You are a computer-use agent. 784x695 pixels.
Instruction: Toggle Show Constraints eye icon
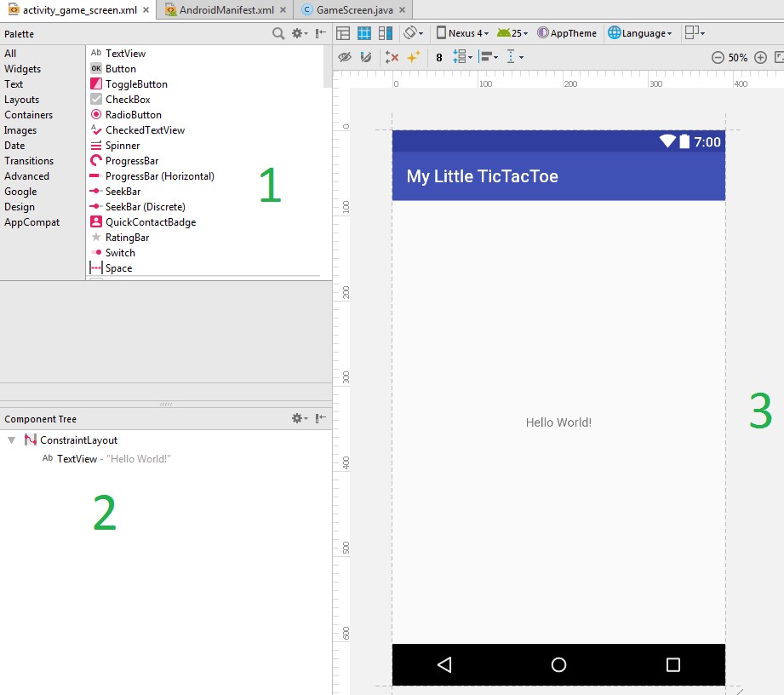[x=345, y=57]
